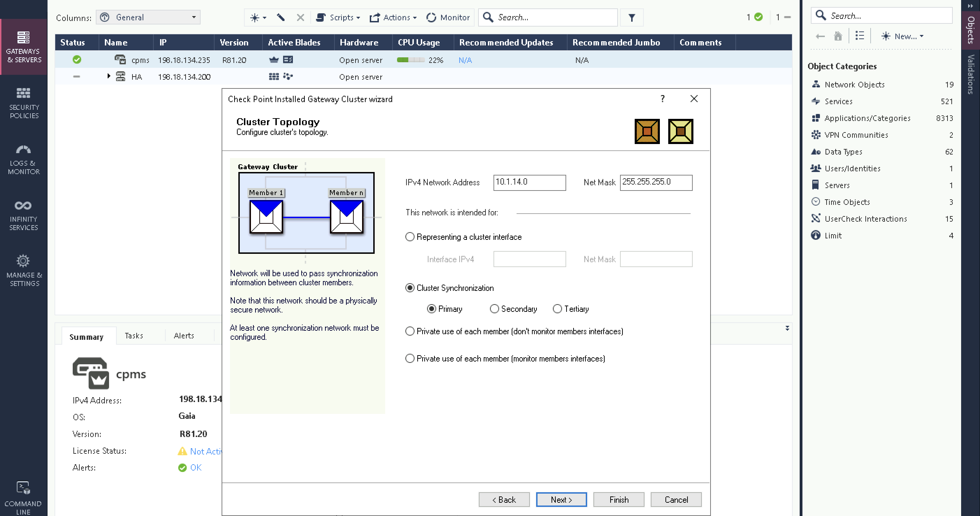The width and height of the screenshot is (980, 516).
Task: Select Secondary synchronization radio button
Action: point(494,309)
